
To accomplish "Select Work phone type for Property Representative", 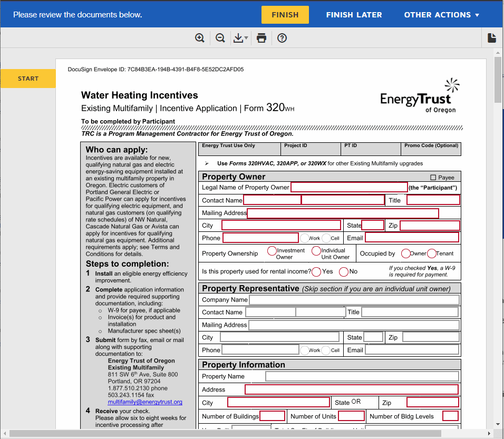I will click(304, 350).
